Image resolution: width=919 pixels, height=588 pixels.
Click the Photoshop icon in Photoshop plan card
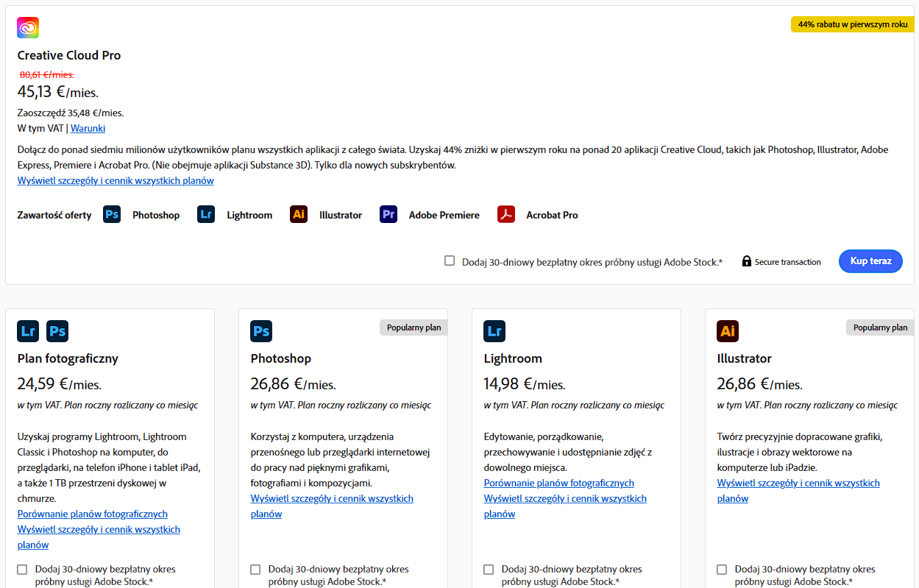pyautogui.click(x=261, y=331)
